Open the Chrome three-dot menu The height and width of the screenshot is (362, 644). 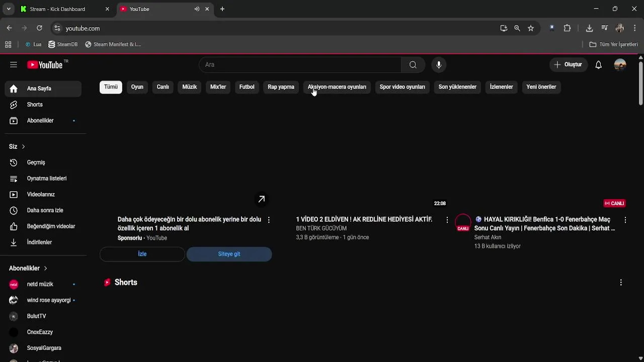(635, 28)
